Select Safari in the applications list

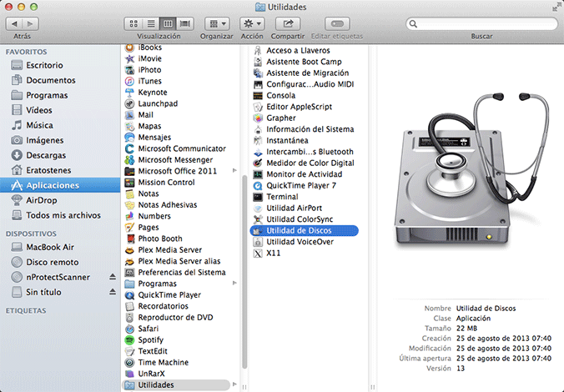click(149, 329)
